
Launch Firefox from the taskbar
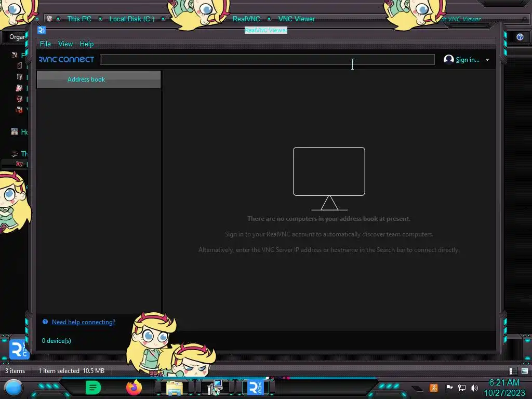click(134, 388)
